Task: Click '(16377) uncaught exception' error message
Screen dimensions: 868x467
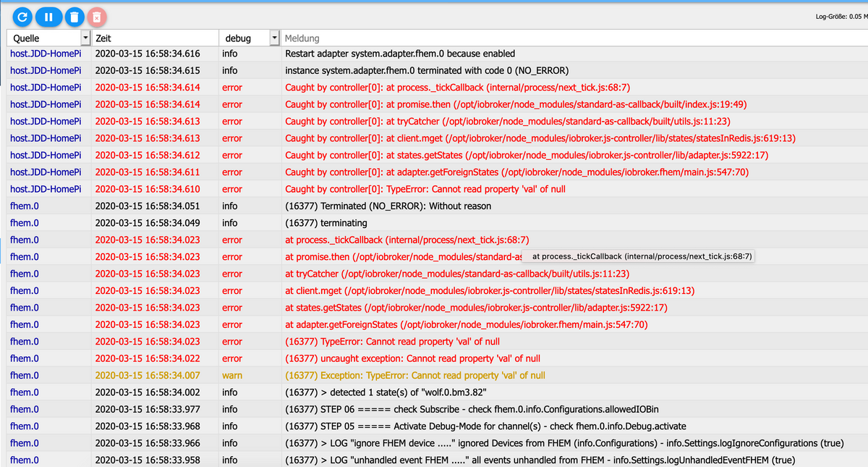Action: (413, 358)
